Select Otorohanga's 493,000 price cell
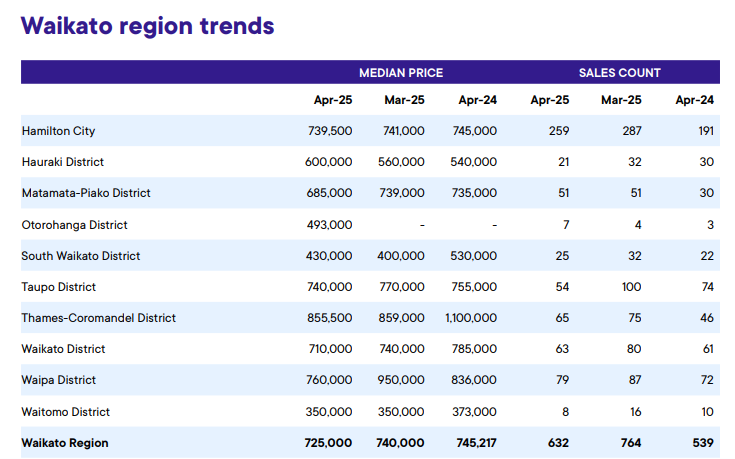 tap(330, 225)
